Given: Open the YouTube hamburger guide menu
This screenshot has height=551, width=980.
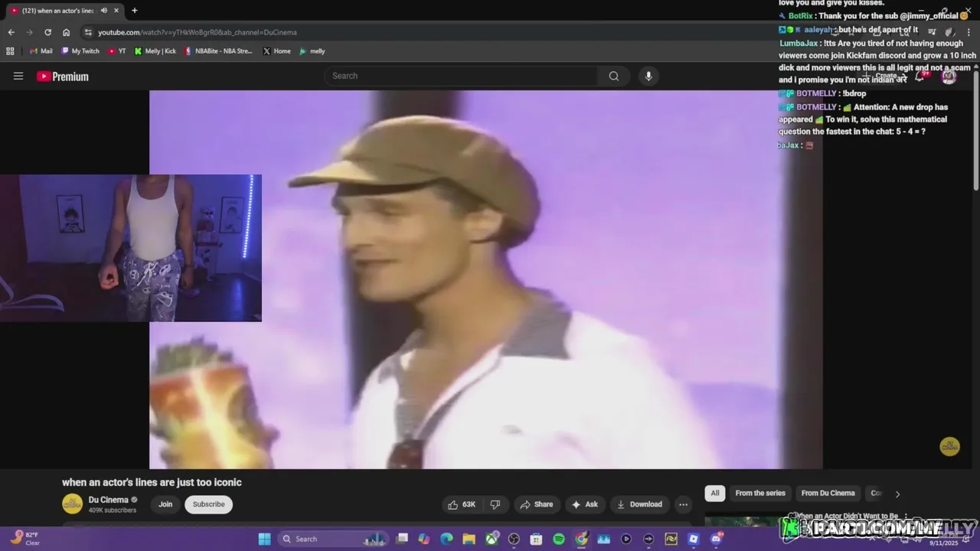Looking at the screenshot, I should click(18, 76).
